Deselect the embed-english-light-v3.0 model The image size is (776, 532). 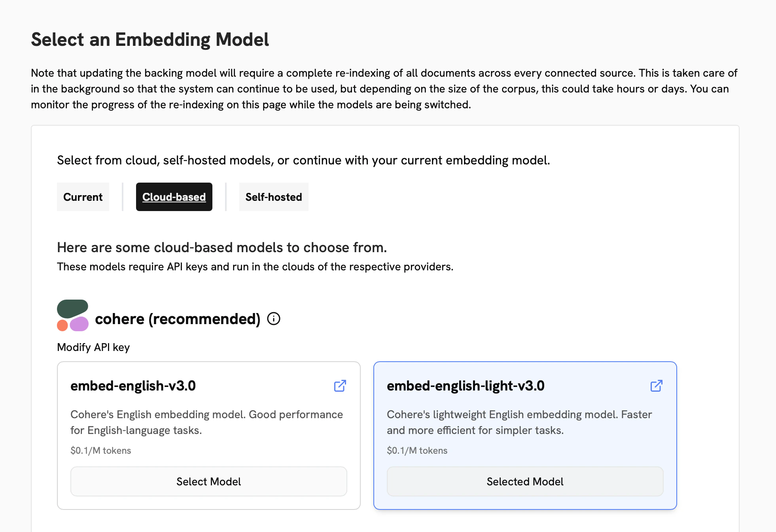pos(524,481)
